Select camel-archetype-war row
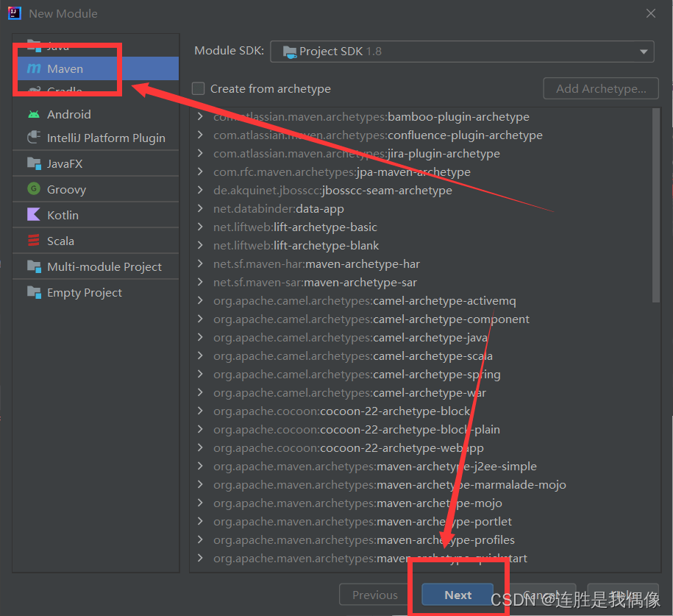Image resolution: width=673 pixels, height=616 pixels. (x=421, y=392)
